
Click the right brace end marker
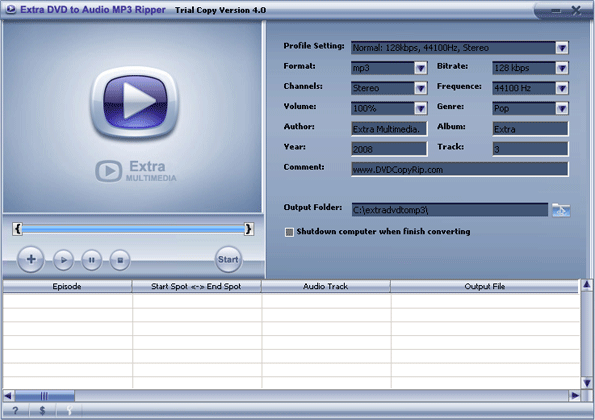pos(249,229)
